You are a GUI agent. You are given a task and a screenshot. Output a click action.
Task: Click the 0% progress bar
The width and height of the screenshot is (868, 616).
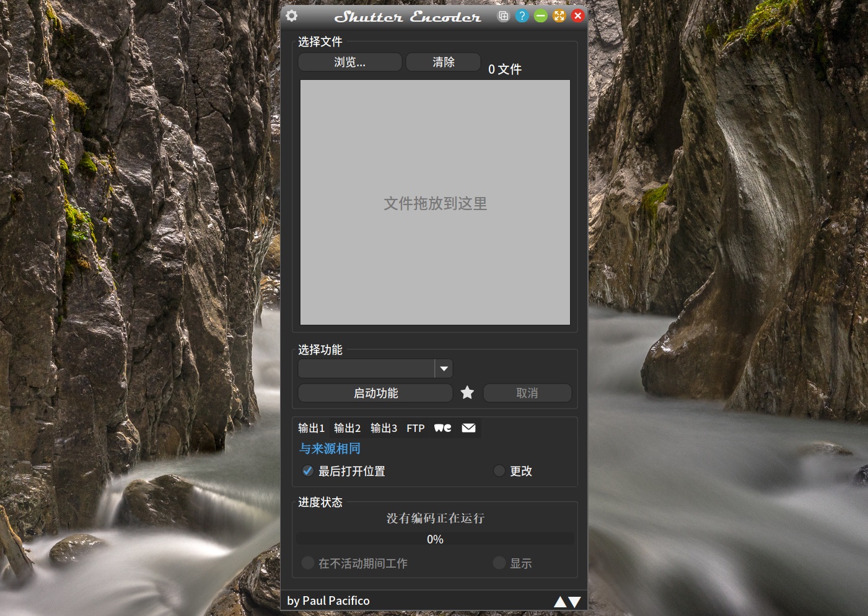coord(435,539)
